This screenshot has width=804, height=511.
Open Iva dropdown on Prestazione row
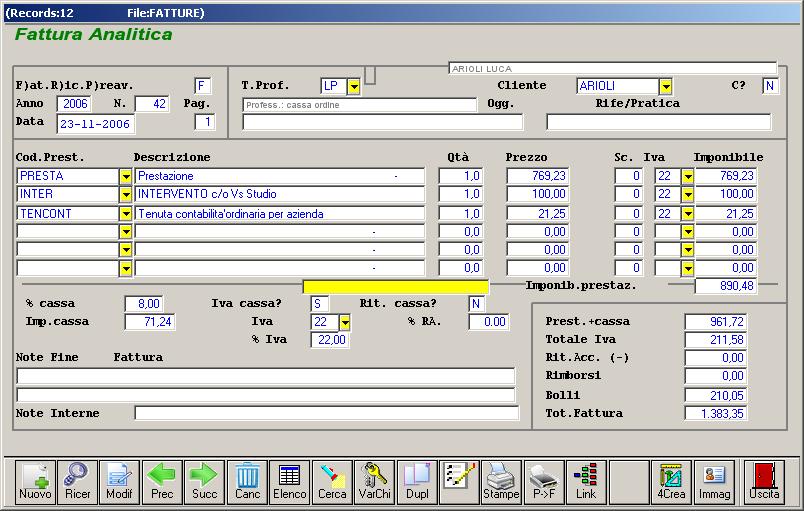688,176
